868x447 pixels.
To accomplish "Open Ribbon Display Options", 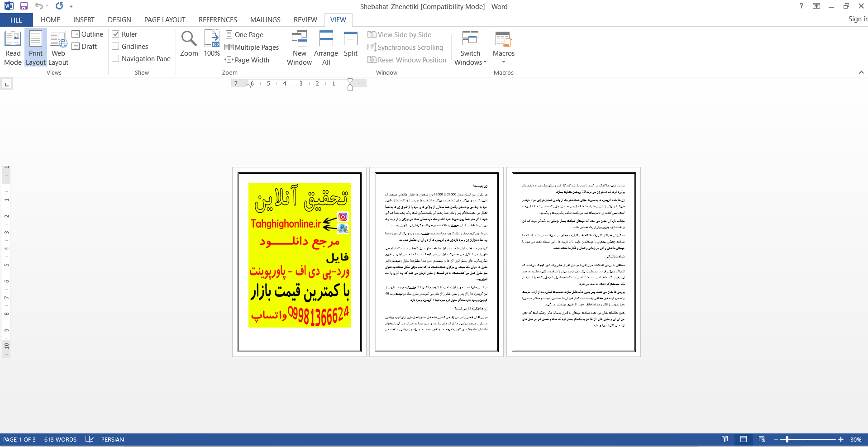I will click(x=816, y=6).
